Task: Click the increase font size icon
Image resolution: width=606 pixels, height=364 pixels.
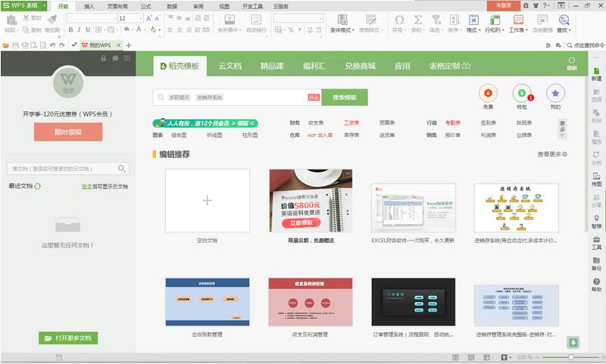Action: tap(148, 18)
